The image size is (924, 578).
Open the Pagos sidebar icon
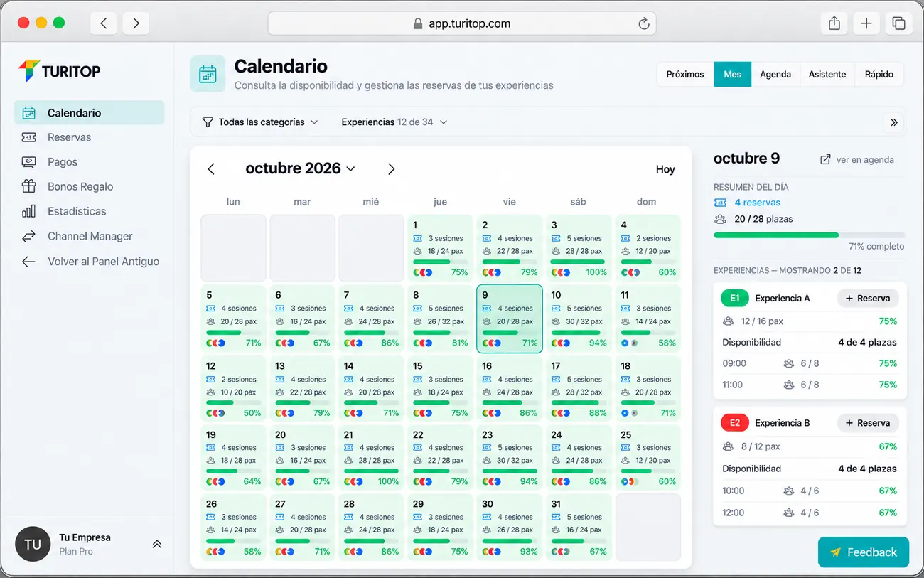[x=28, y=162]
